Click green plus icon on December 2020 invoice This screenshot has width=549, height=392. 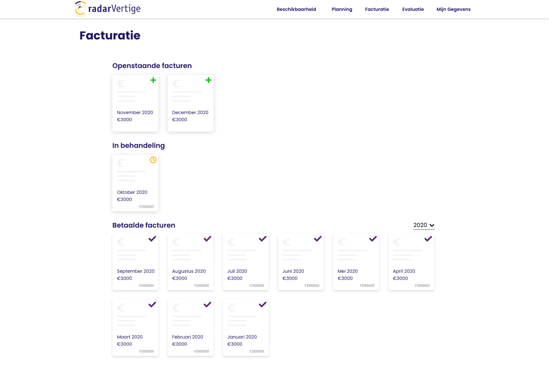tap(208, 80)
